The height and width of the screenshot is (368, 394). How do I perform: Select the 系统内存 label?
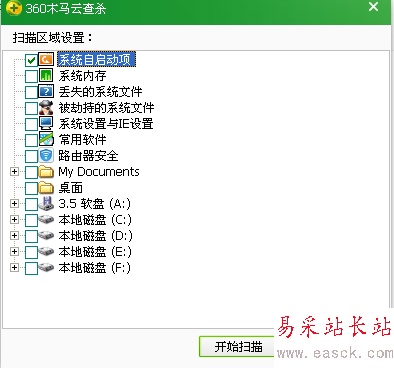click(82, 76)
